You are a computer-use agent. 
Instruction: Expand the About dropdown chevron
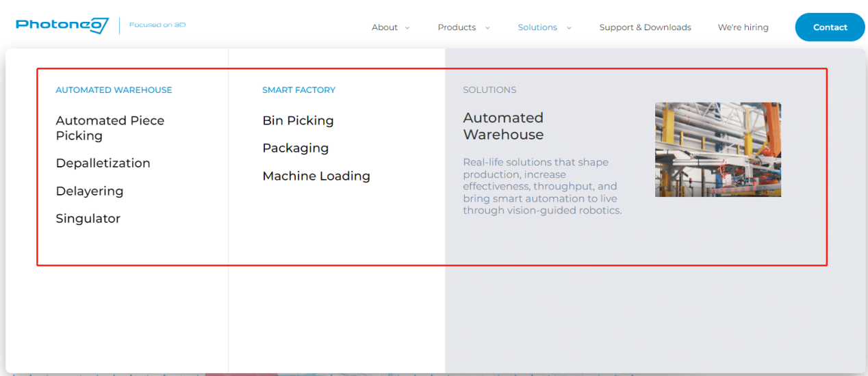tap(407, 28)
